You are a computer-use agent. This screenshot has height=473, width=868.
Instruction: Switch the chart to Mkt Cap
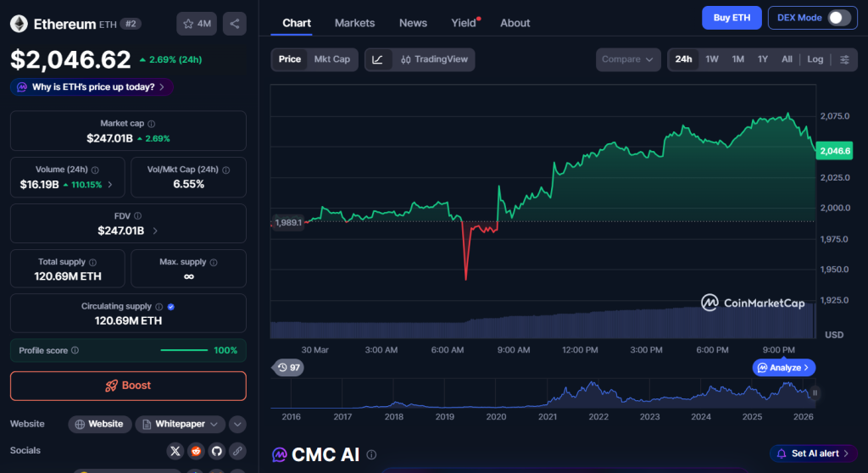(x=331, y=59)
